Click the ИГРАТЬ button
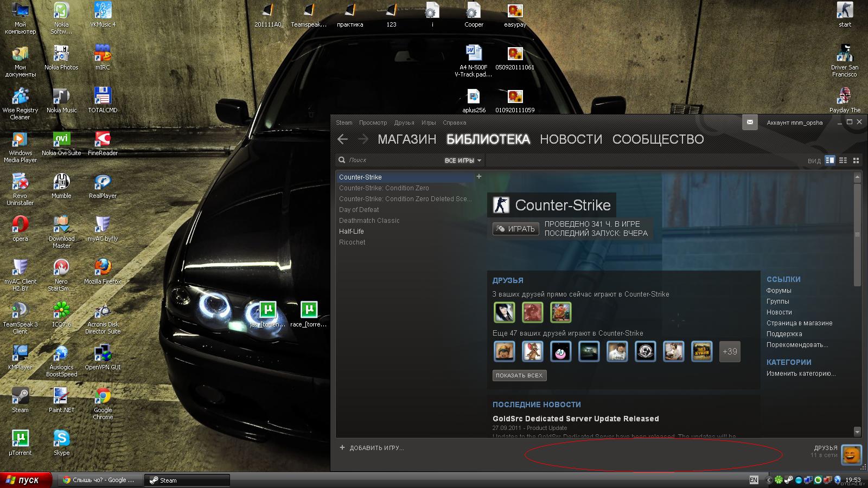Viewport: 868px width, 488px height. 516,229
